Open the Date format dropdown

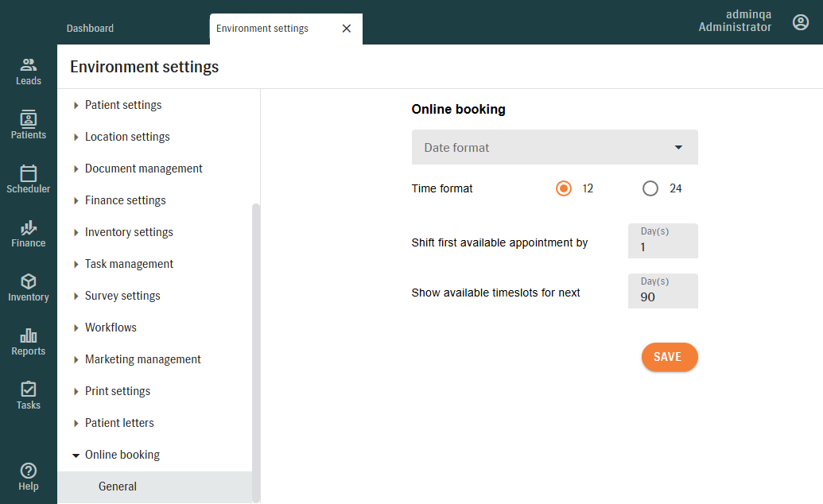click(554, 148)
